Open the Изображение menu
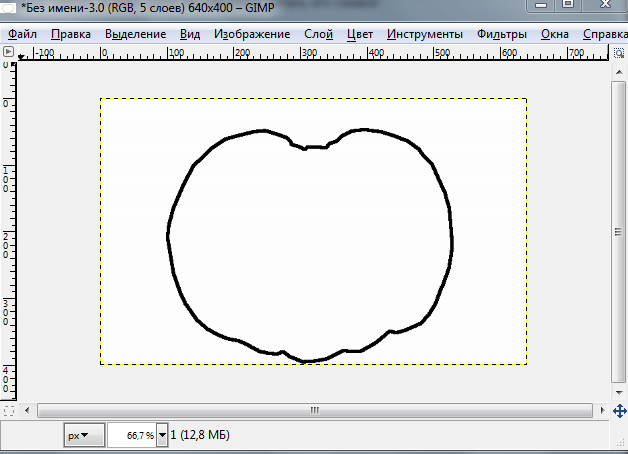Image resolution: width=628 pixels, height=454 pixels. tap(252, 34)
